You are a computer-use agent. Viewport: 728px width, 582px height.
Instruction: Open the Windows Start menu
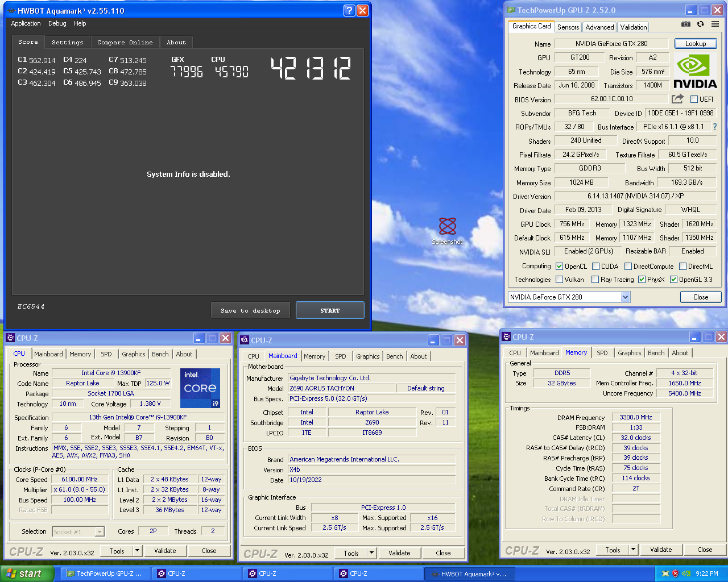click(x=27, y=573)
